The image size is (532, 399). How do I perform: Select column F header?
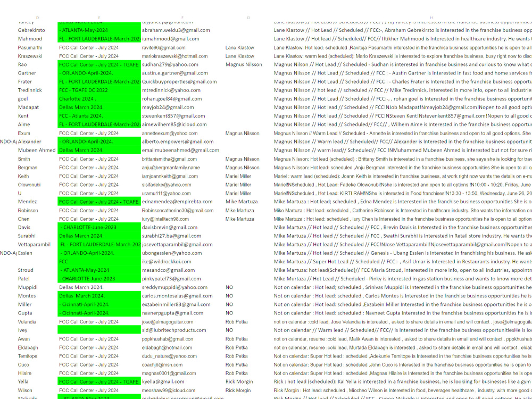point(182,18)
